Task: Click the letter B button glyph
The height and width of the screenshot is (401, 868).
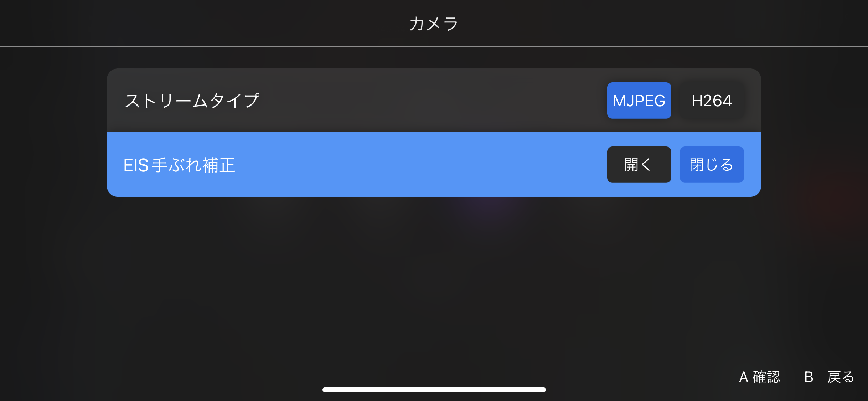Action: click(x=809, y=377)
